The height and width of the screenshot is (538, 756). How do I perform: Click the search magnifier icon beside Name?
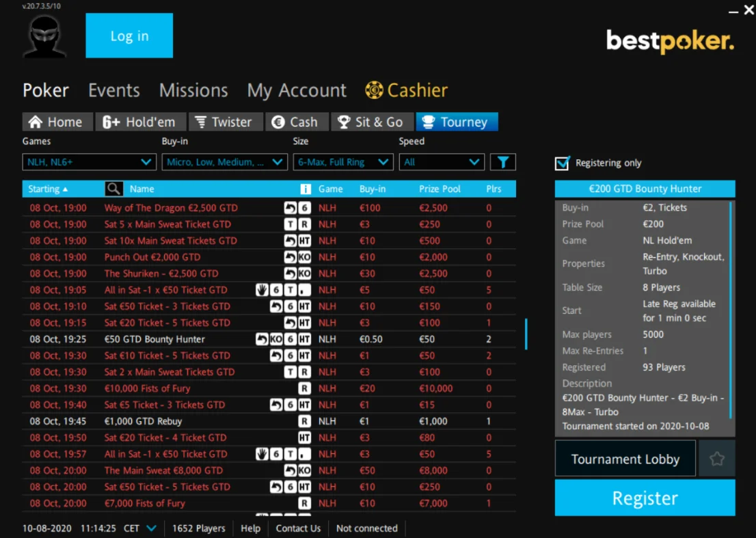pos(113,189)
